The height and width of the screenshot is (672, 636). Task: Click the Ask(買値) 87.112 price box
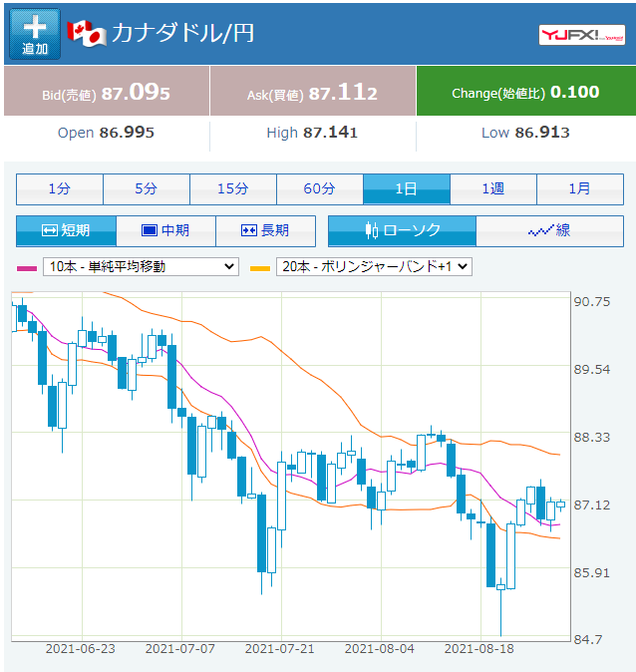click(313, 91)
